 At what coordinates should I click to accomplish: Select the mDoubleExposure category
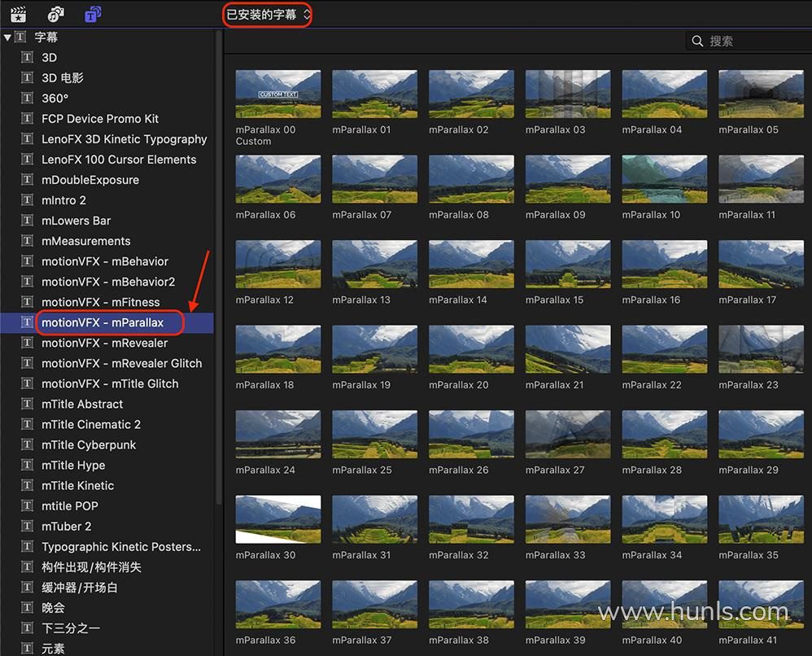coord(90,180)
